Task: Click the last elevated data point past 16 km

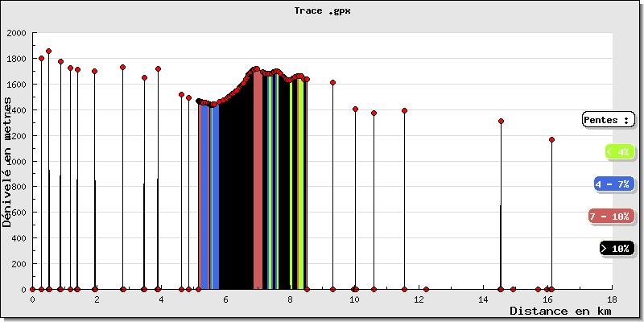Action: [551, 140]
